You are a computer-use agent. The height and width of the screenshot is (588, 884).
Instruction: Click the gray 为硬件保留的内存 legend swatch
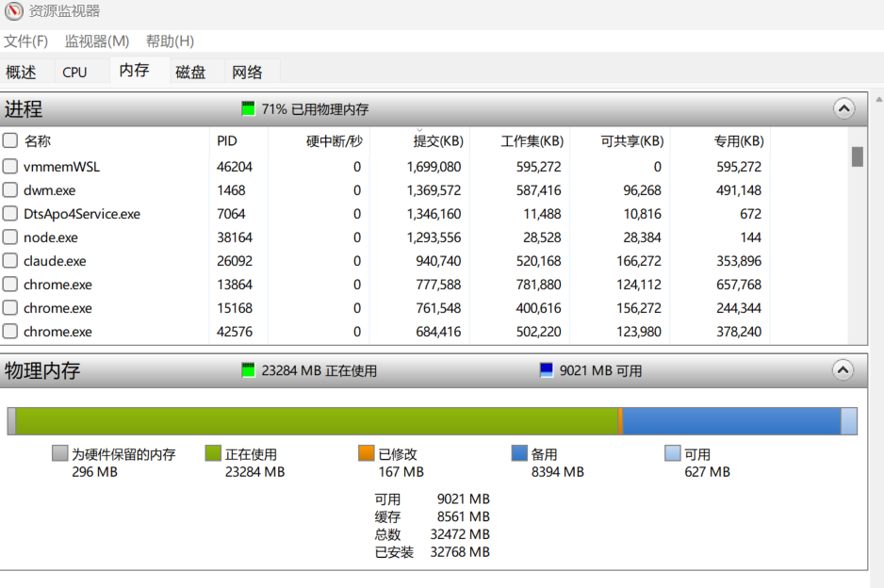[x=59, y=453]
